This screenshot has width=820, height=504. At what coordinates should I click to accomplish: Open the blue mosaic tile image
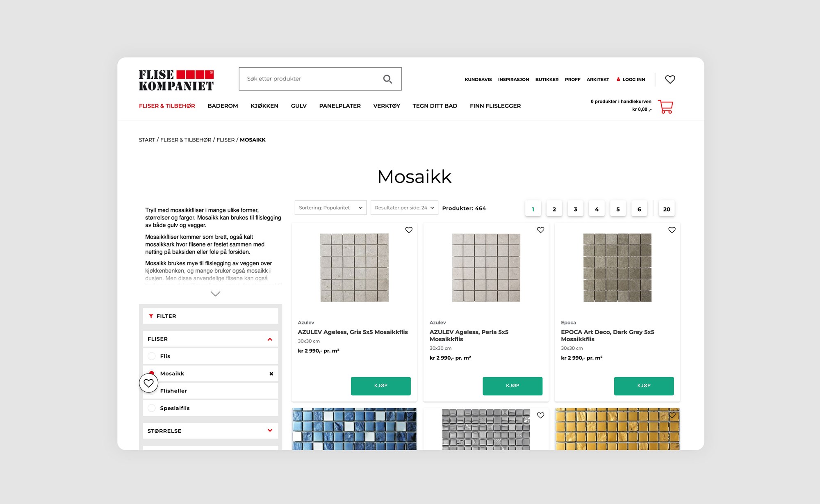pos(354,429)
